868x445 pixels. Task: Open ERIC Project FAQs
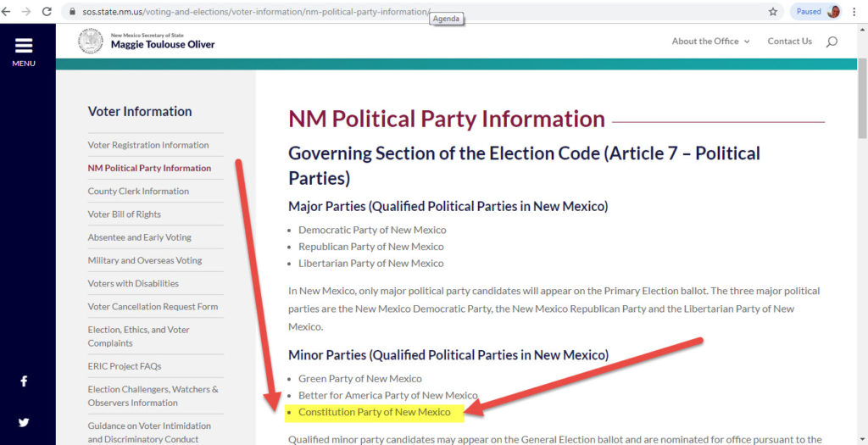(x=125, y=366)
